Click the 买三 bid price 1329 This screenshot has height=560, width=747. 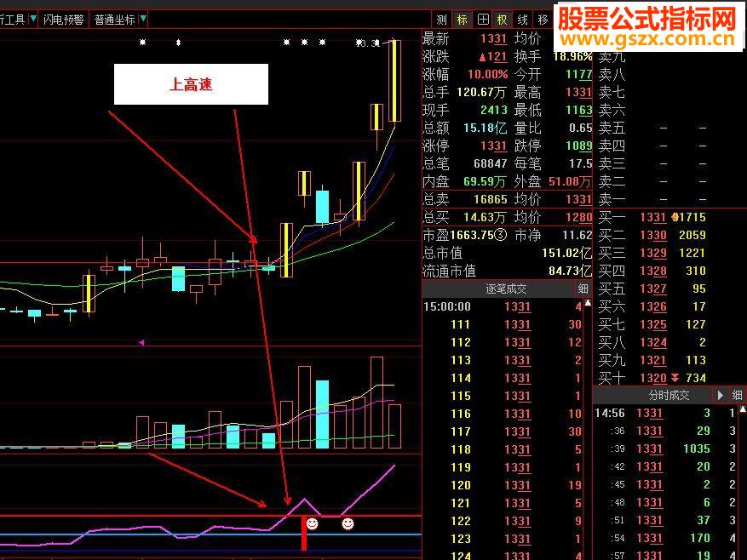(x=652, y=253)
